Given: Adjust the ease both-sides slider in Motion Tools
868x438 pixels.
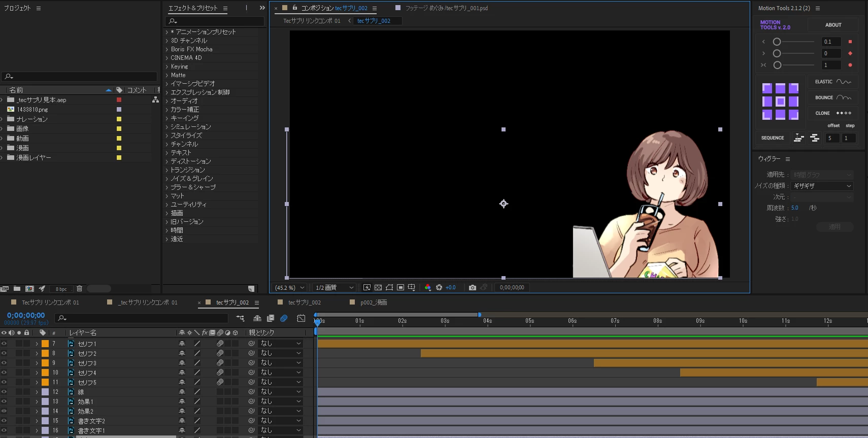Looking at the screenshot, I should tap(793, 65).
